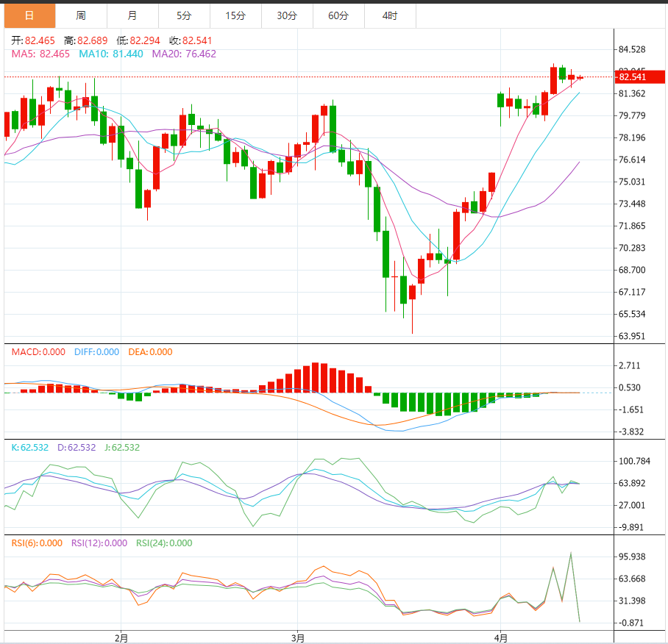Click the MACD indicator label
The image size is (668, 644).
coord(38,352)
